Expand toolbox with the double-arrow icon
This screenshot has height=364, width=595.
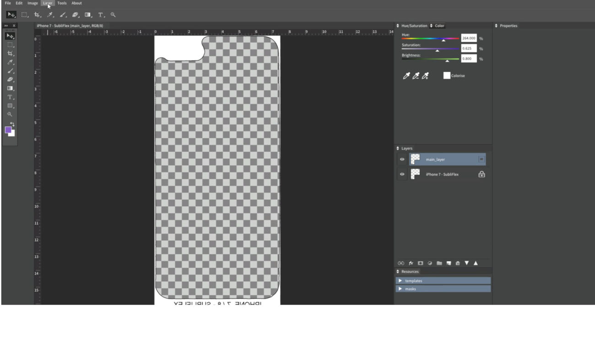[6, 26]
